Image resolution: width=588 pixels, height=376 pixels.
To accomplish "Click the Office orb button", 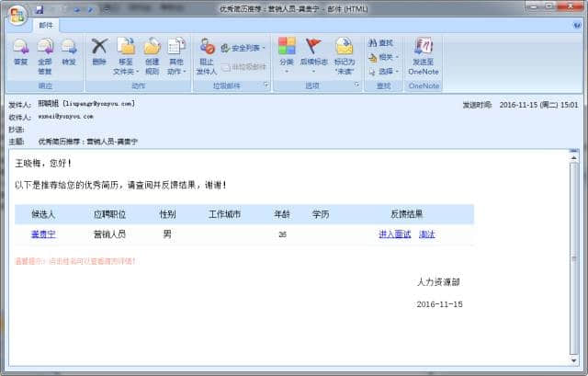I will [x=17, y=16].
